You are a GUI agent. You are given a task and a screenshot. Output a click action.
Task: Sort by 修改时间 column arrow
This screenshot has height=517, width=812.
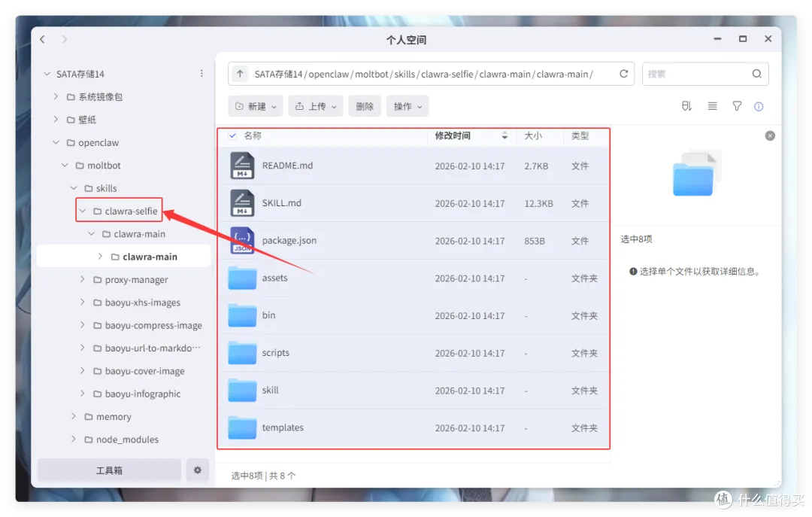point(504,136)
